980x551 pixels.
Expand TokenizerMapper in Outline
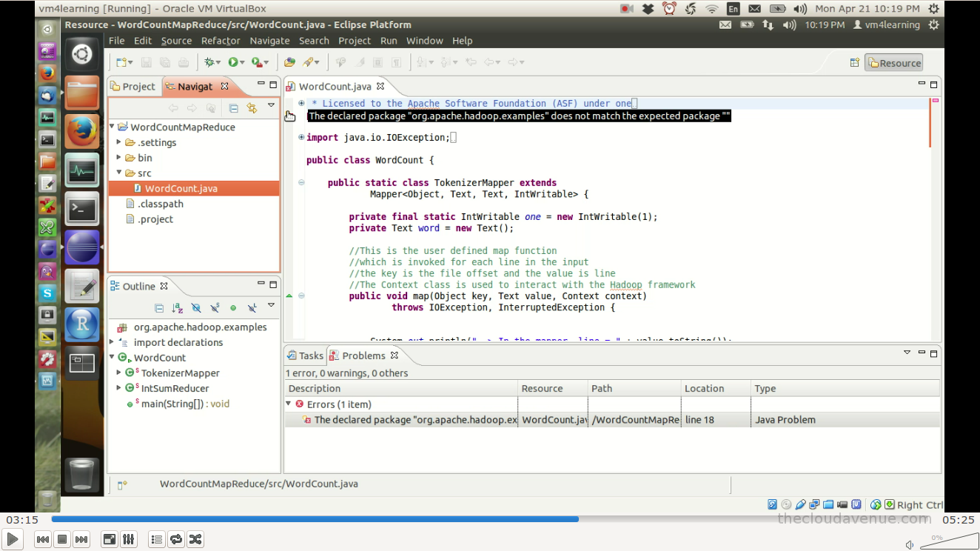[x=118, y=373]
